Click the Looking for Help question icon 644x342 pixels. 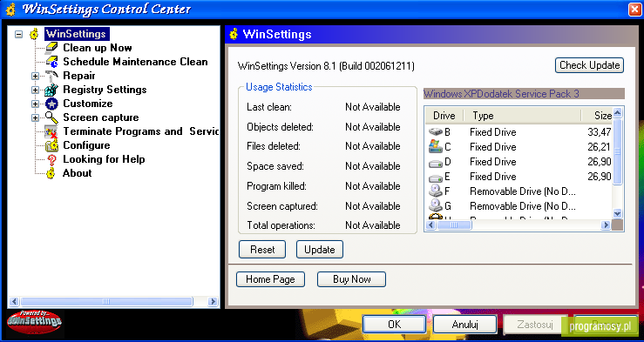(x=51, y=159)
